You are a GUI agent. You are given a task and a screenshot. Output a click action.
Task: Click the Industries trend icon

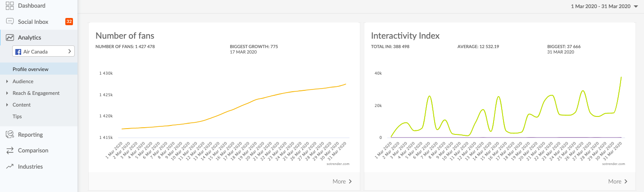click(x=9, y=166)
